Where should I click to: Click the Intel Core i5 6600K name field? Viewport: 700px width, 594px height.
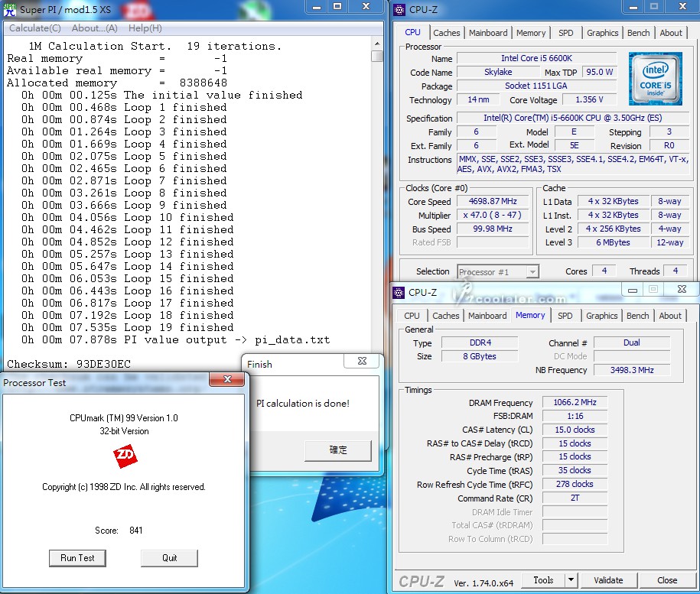(x=536, y=58)
